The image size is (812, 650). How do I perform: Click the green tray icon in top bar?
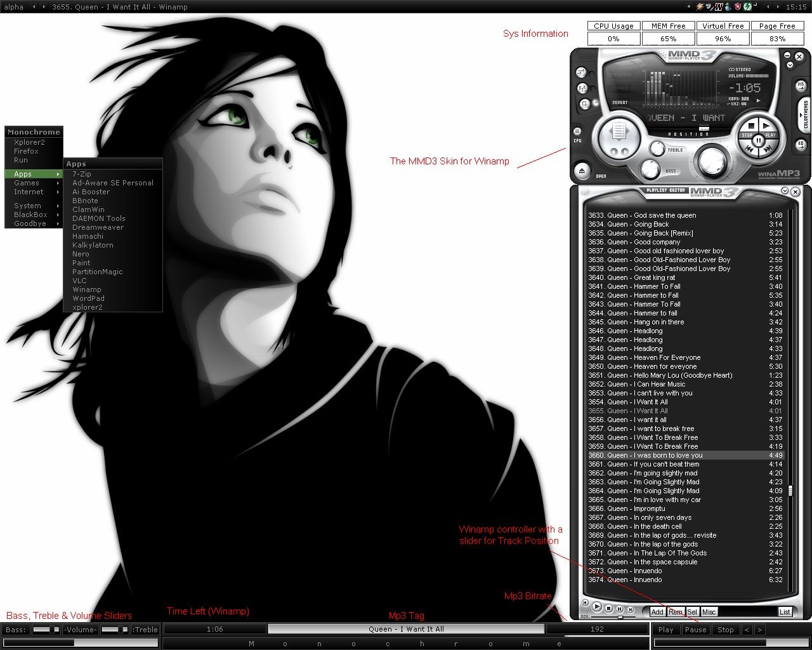point(747,7)
